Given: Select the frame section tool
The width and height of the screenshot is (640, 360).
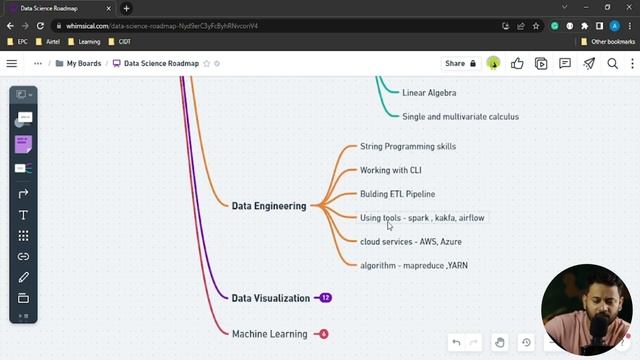Looking at the screenshot, I should 24,298.
